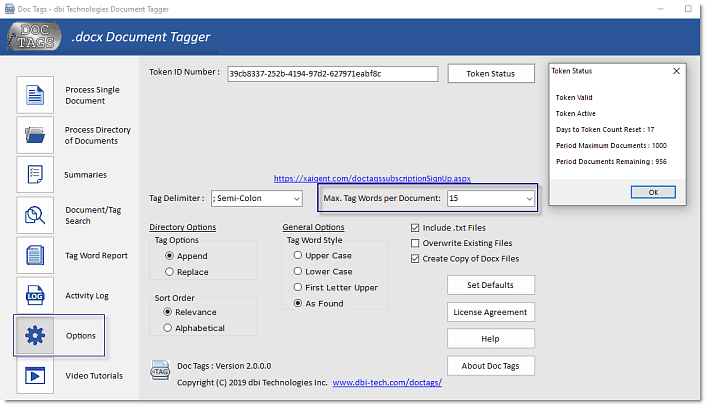Choose Relevance sort order
Image resolution: width=706 pixels, height=406 pixels.
pyautogui.click(x=167, y=312)
